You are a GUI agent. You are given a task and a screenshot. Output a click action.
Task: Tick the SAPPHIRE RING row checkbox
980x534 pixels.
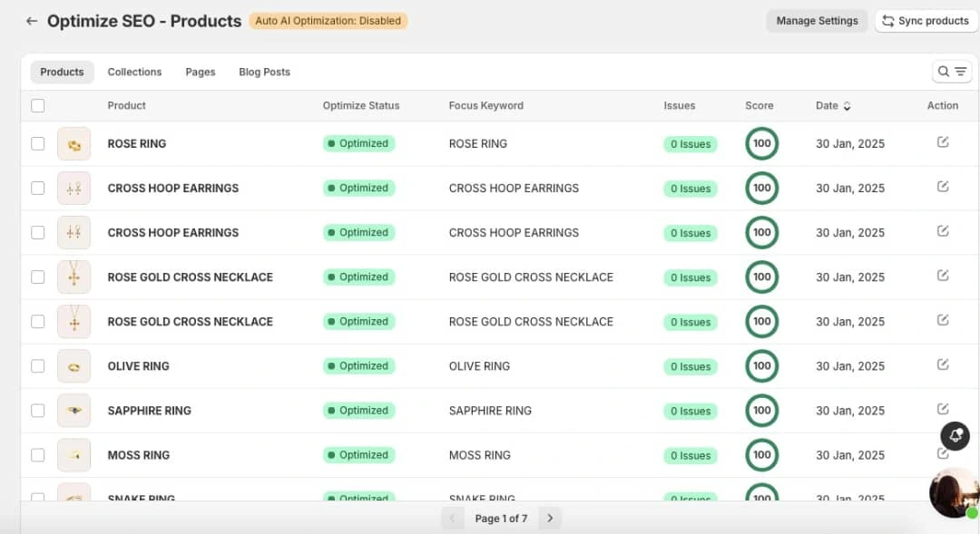point(37,411)
